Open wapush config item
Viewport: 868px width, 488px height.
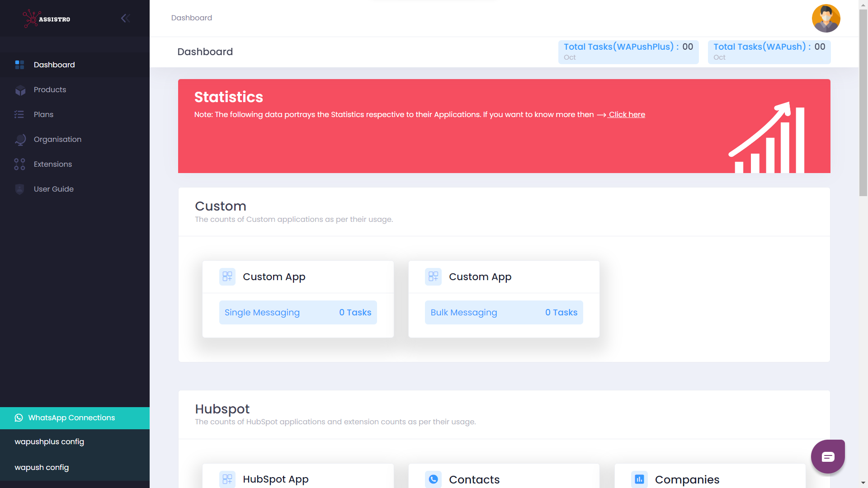point(42,468)
